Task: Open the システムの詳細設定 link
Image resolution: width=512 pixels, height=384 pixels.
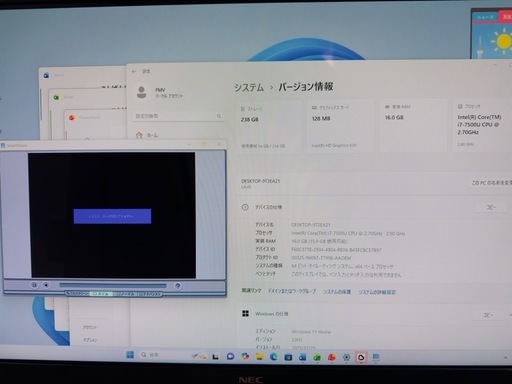Action: (x=377, y=292)
